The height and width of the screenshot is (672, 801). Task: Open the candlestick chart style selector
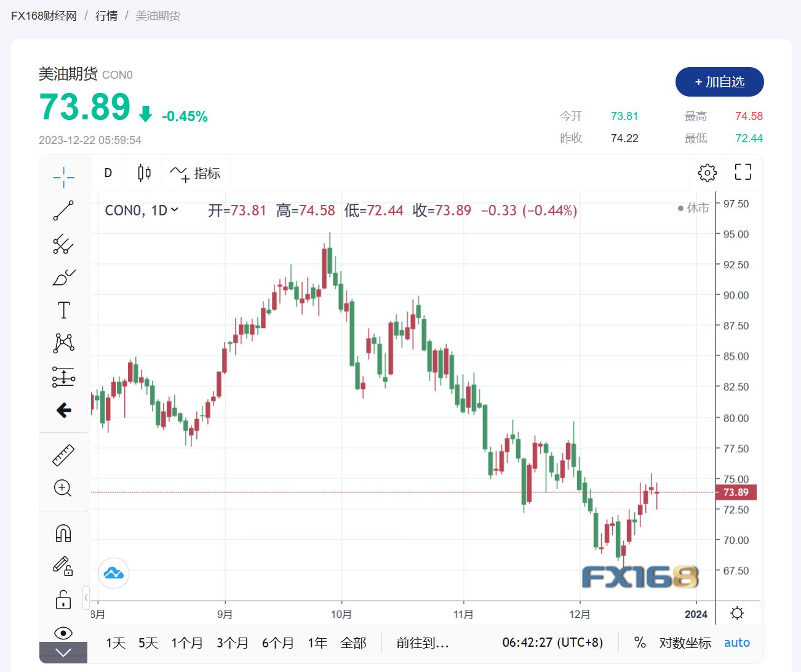point(144,173)
